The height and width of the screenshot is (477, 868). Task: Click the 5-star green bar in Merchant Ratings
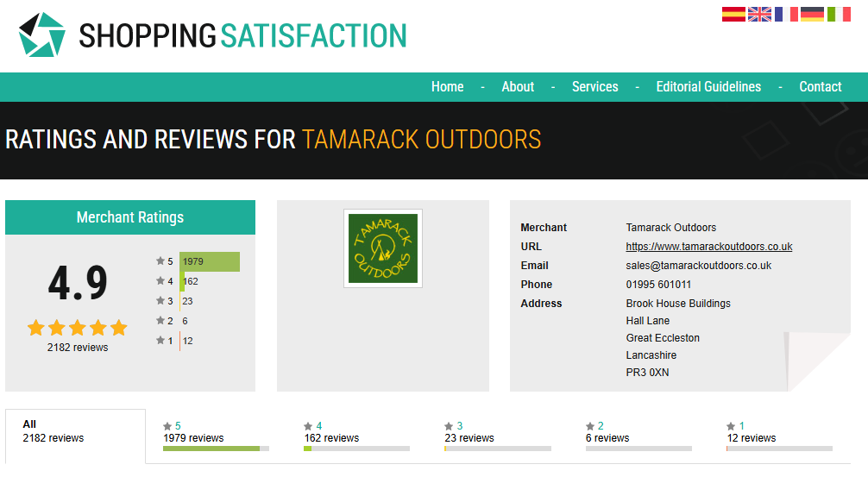coord(209,261)
